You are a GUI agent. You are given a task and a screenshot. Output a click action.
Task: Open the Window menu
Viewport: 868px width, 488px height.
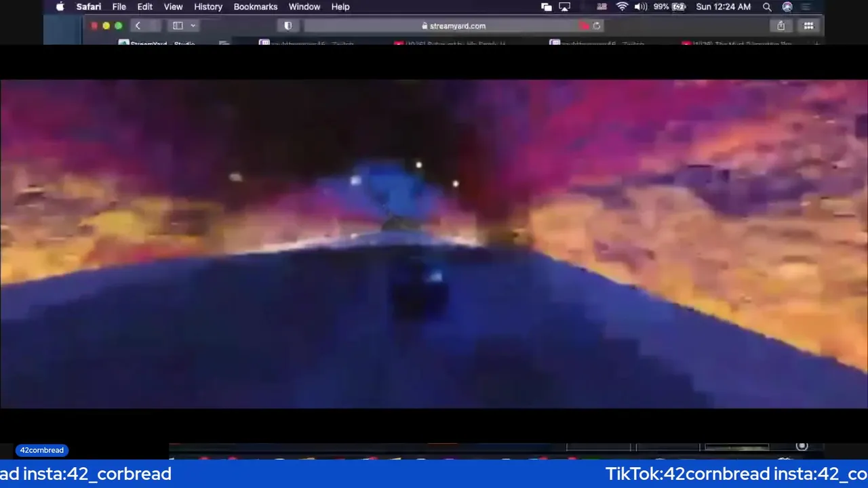[304, 7]
